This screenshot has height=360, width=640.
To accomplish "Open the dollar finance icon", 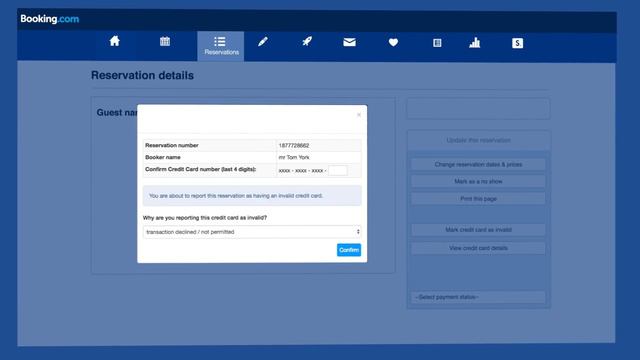I will tap(518, 43).
